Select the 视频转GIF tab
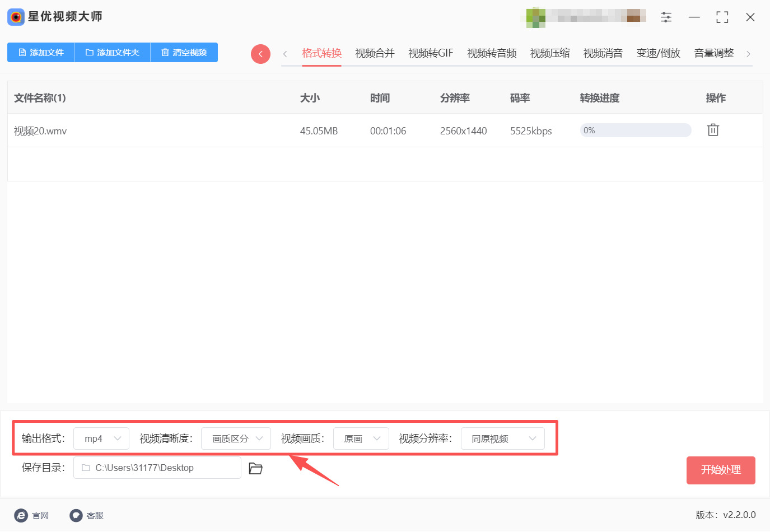 click(430, 53)
